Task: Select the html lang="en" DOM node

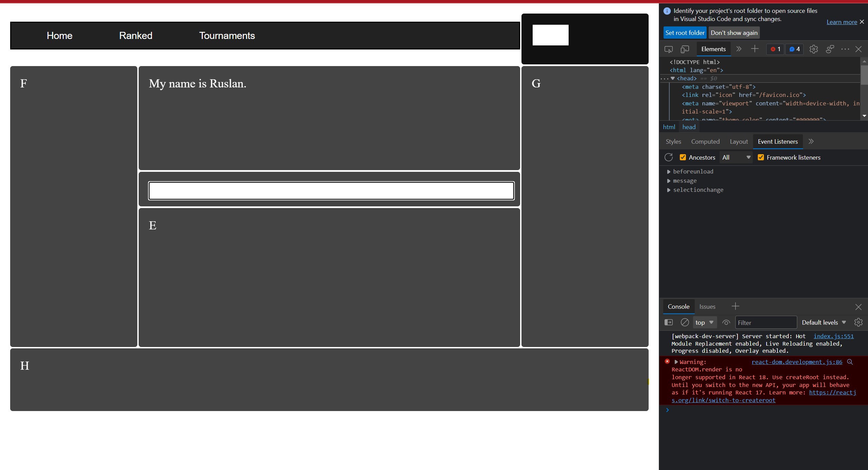Action: [x=696, y=70]
